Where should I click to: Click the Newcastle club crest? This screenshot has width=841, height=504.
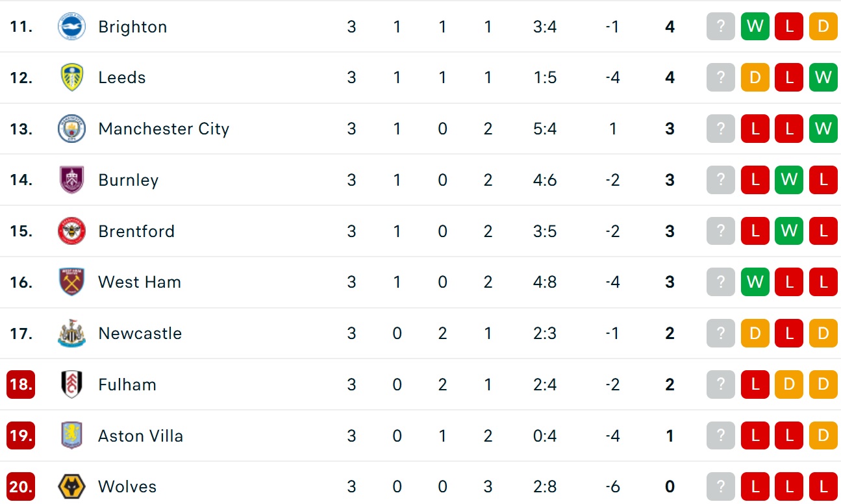click(x=71, y=333)
